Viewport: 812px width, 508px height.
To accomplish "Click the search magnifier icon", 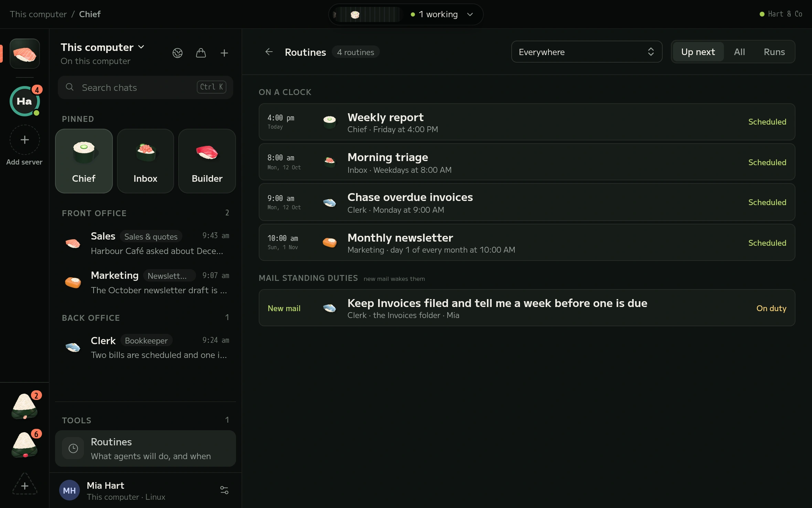I will (70, 87).
